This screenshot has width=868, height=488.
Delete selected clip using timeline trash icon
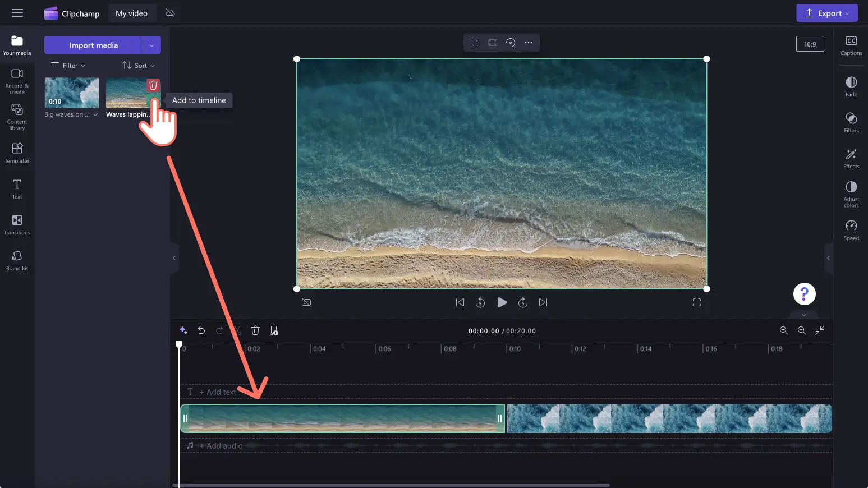pos(255,330)
